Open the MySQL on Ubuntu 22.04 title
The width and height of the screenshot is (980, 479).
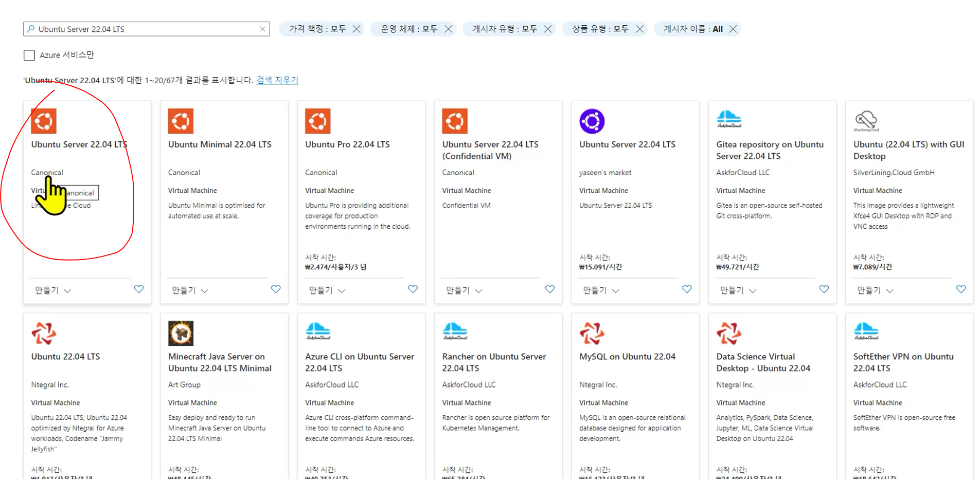(628, 357)
